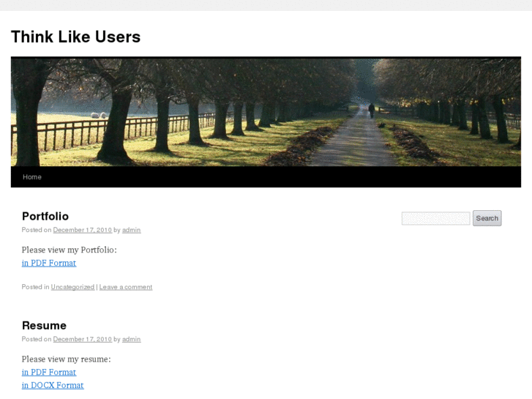Click the tree-lined road header image
Screen dimensions: 532x399
pyautogui.click(x=266, y=112)
